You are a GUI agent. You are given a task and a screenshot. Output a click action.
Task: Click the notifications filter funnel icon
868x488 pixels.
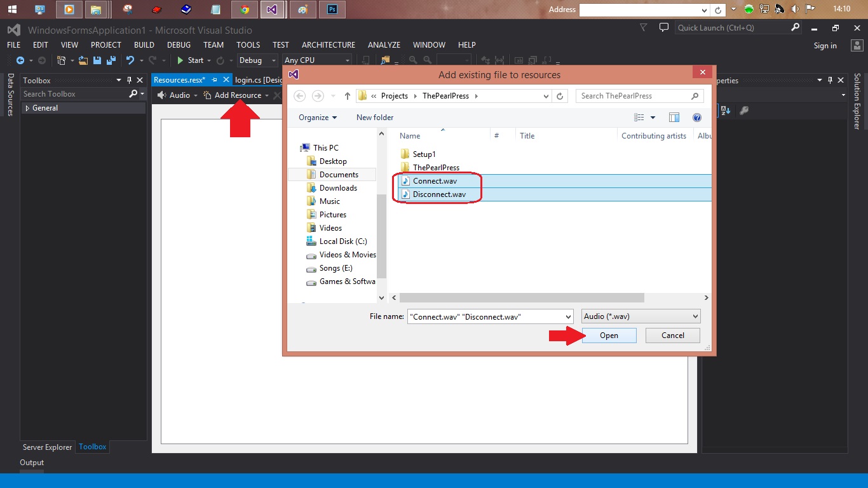click(x=644, y=28)
